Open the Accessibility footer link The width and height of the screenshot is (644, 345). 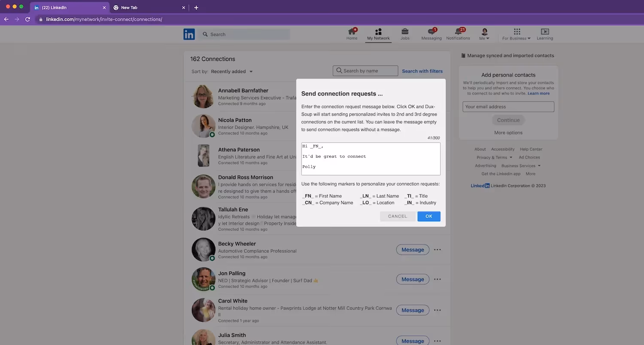tap(503, 149)
